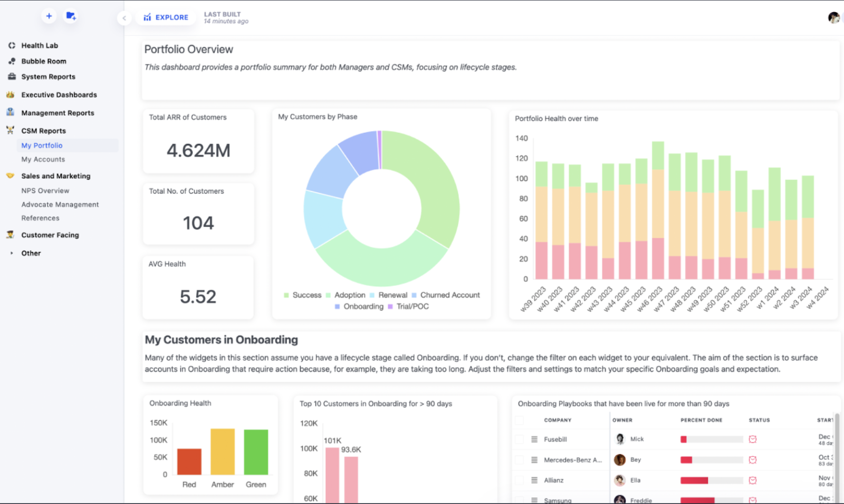Expand Management Reports section
This screenshot has width=844, height=504.
(57, 113)
